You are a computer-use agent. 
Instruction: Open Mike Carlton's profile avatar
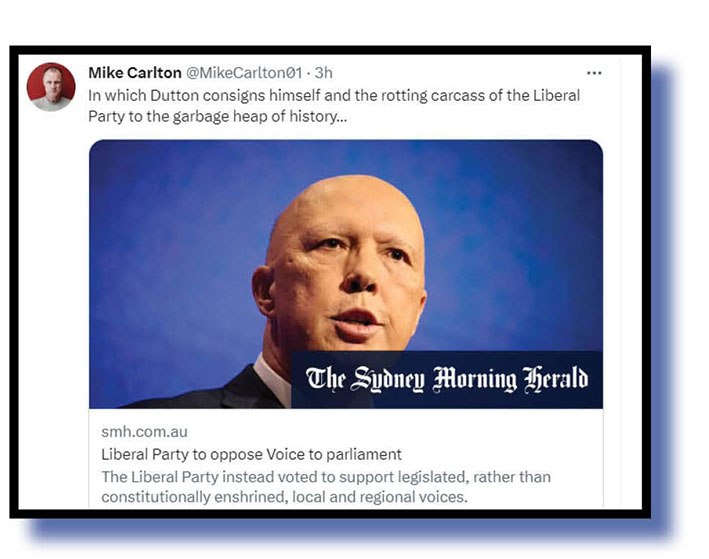coord(51,86)
